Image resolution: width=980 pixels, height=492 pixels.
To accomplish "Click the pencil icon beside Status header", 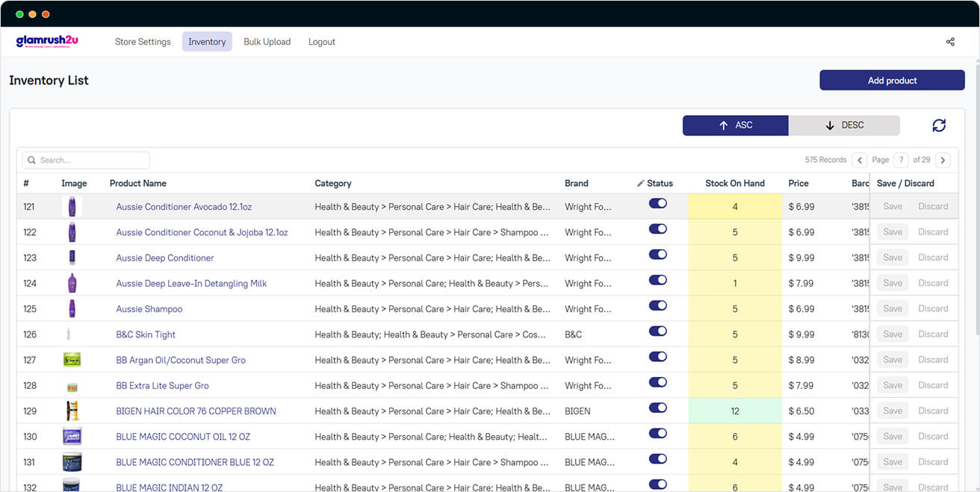I will [640, 184].
